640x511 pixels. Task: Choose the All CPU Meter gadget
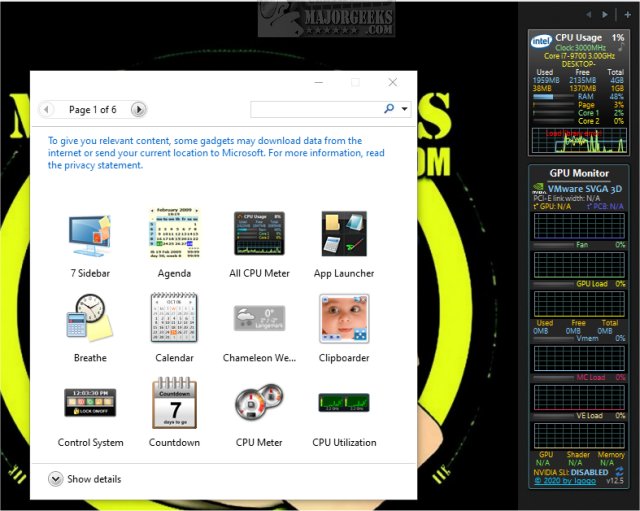(259, 235)
